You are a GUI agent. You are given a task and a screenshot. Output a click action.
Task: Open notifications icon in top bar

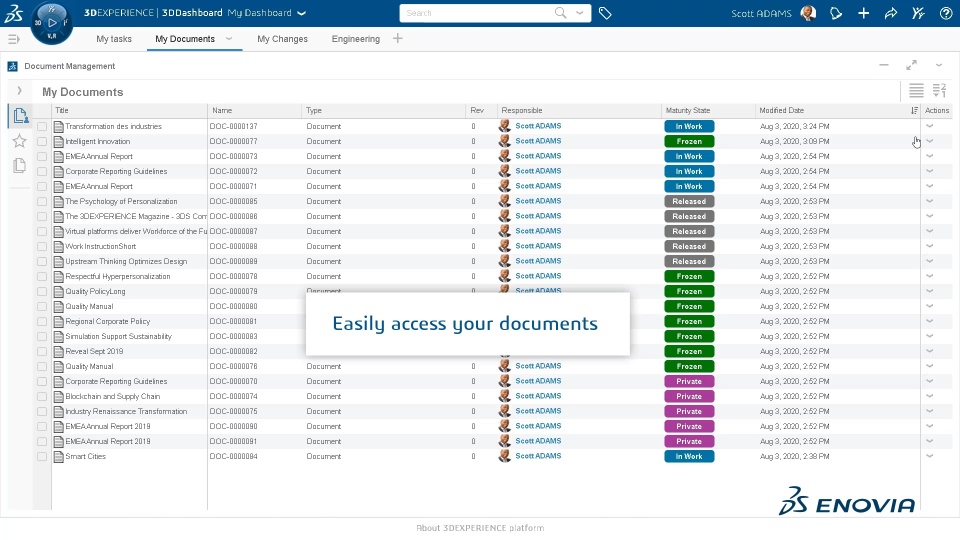pyautogui.click(x=836, y=13)
